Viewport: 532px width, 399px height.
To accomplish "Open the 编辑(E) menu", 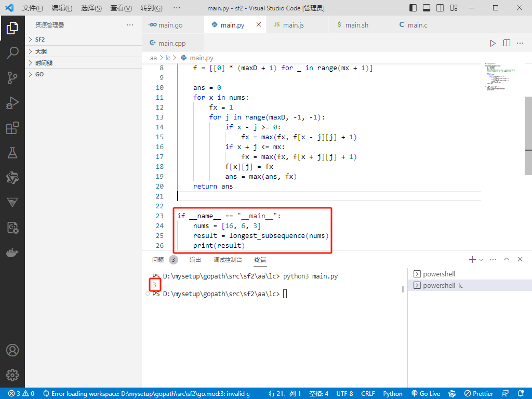I will tap(62, 8).
